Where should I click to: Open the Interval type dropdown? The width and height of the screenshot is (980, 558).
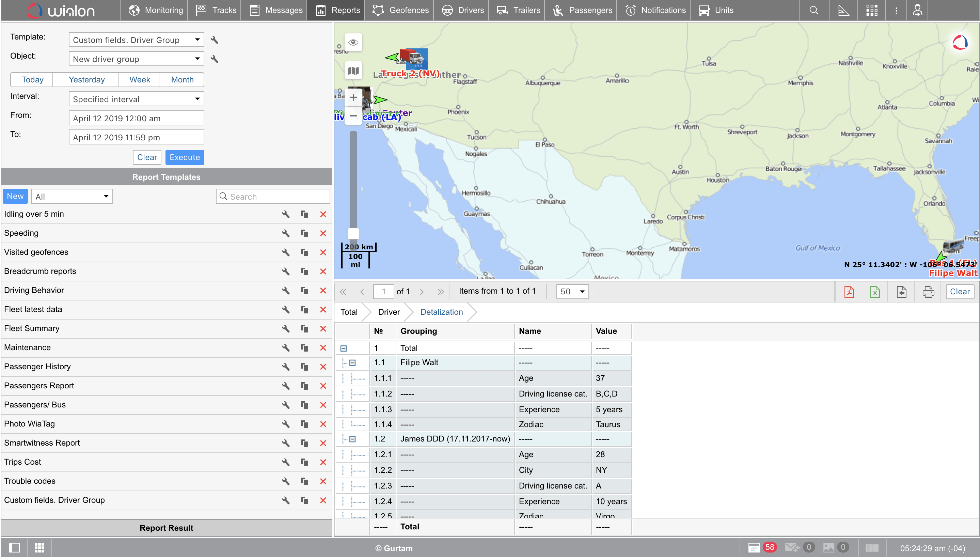pos(136,99)
